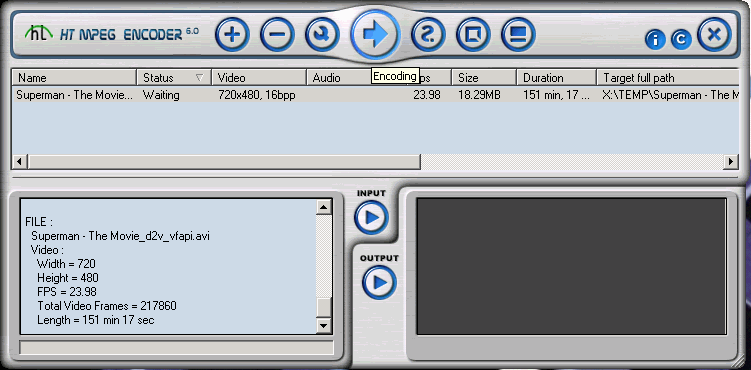This screenshot has width=751, height=370.
Task: Click info panel scroll up arrow
Action: [324, 207]
